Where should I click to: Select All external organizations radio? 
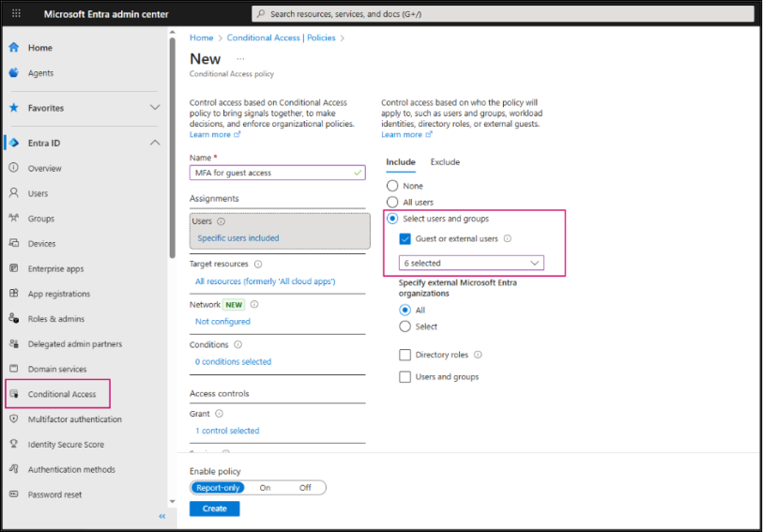click(x=404, y=310)
